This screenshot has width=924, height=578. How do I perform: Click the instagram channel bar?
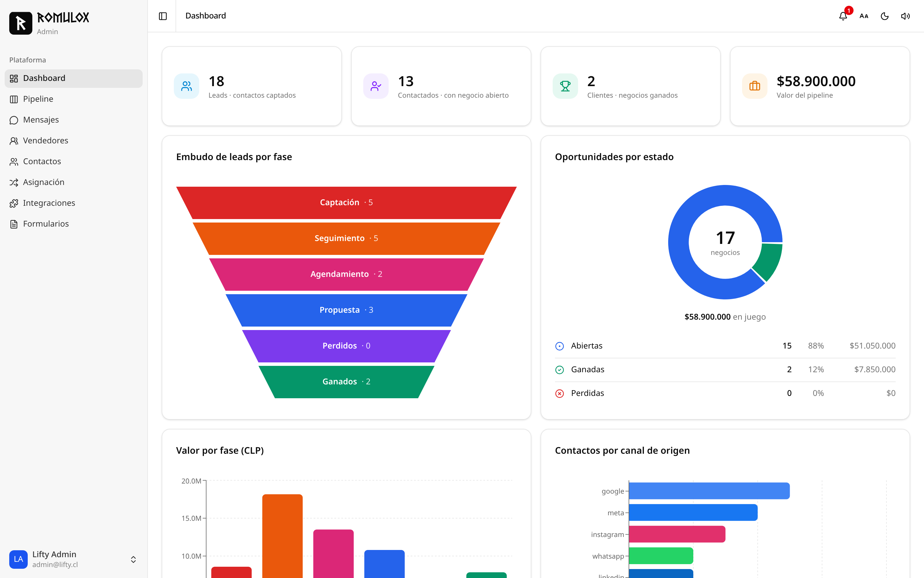click(x=677, y=534)
